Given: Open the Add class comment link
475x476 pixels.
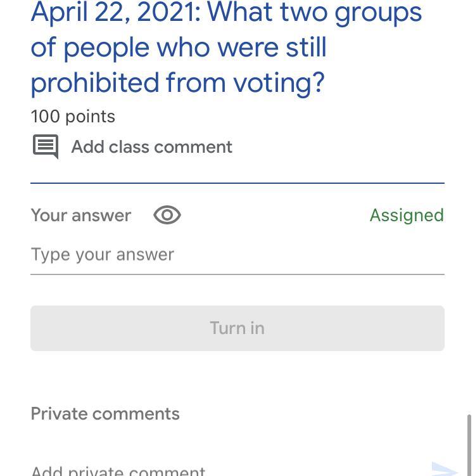Looking at the screenshot, I should click(151, 147).
